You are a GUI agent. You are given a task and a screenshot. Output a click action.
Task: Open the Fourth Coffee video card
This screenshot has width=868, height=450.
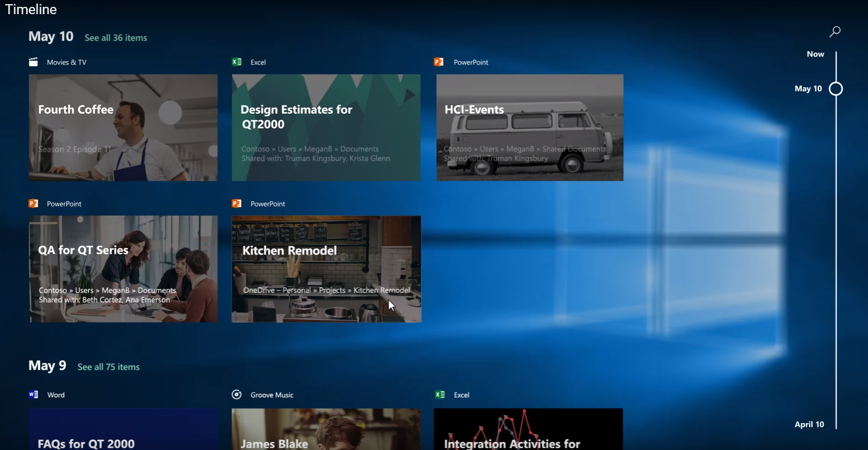123,127
